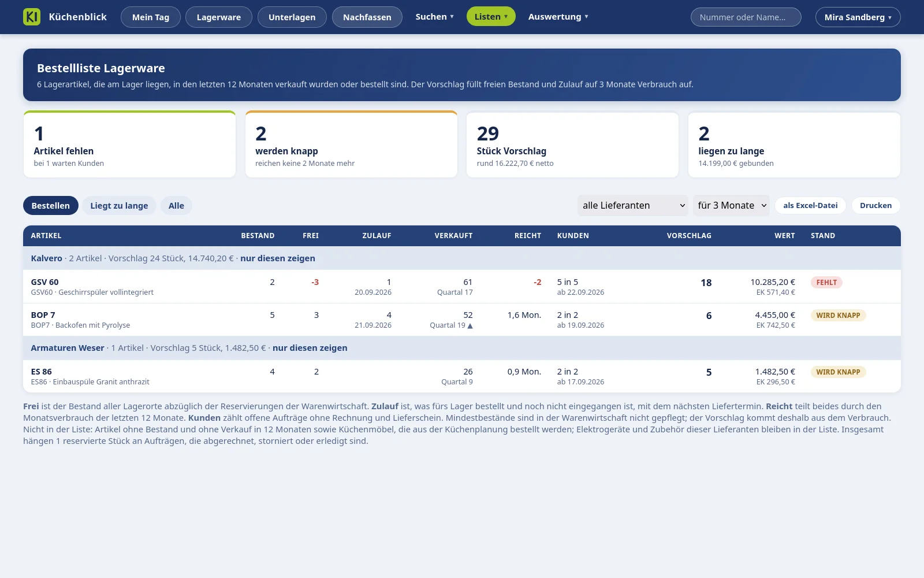Switch to the Nachfassen page
The width and height of the screenshot is (924, 578).
pyautogui.click(x=367, y=17)
